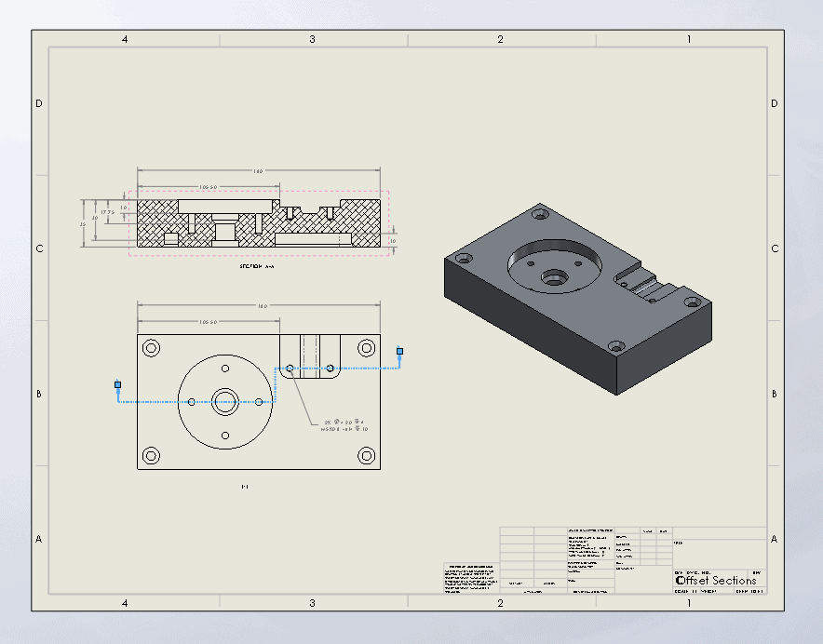Select the top-left counterbore hole in front view
The image size is (823, 644).
[x=151, y=348]
